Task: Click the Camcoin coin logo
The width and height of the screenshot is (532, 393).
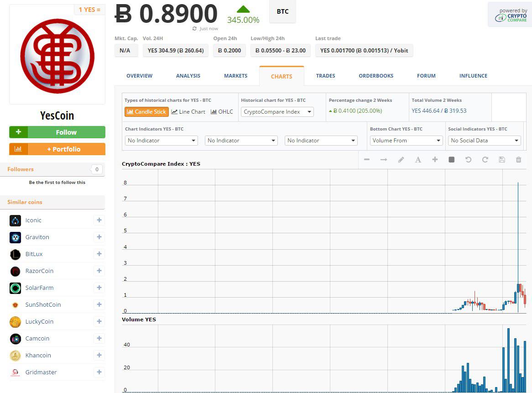Action: 15,339
